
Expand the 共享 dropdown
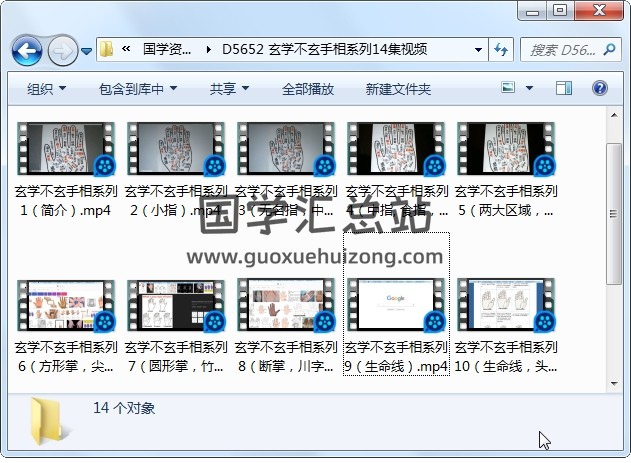[228, 89]
